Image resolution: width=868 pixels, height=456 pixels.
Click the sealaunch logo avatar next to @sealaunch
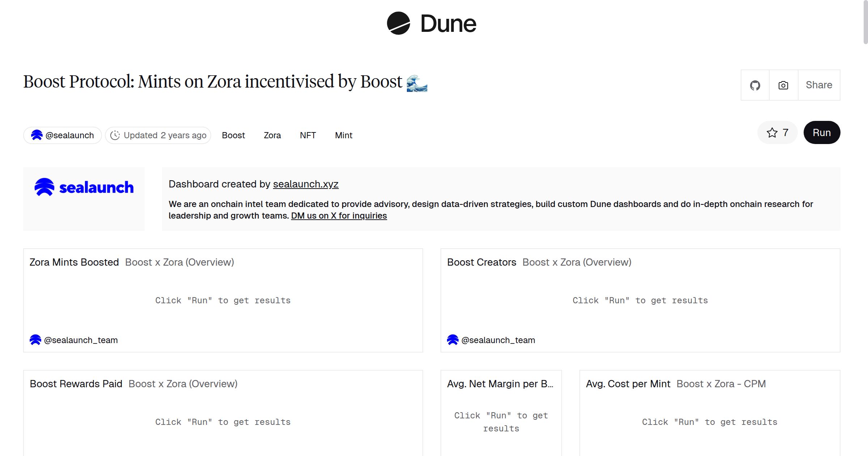point(37,135)
